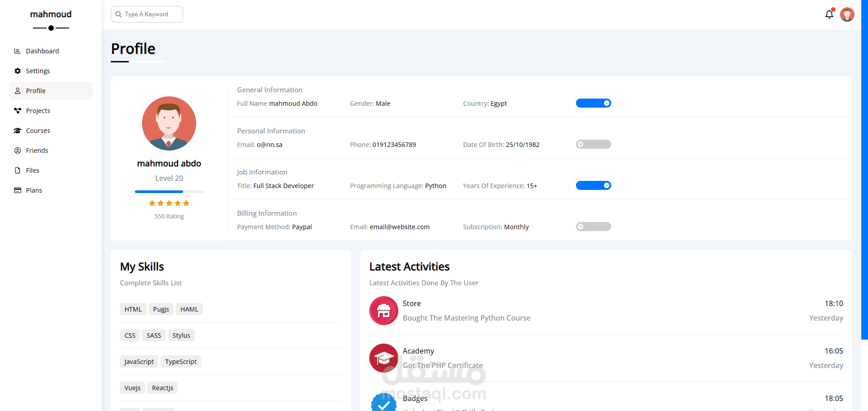Click the Store activity time 18:10
This screenshot has height=411, width=868.
(834, 303)
